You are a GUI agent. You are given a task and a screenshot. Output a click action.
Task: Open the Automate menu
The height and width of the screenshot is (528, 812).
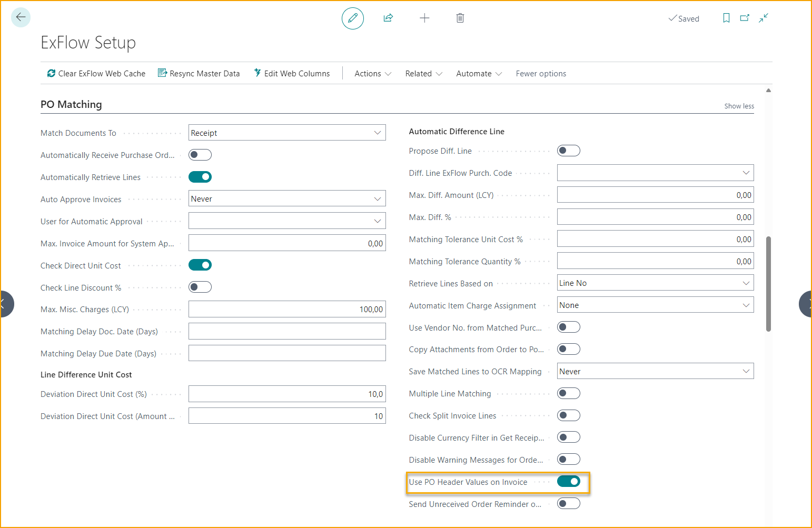tap(479, 74)
